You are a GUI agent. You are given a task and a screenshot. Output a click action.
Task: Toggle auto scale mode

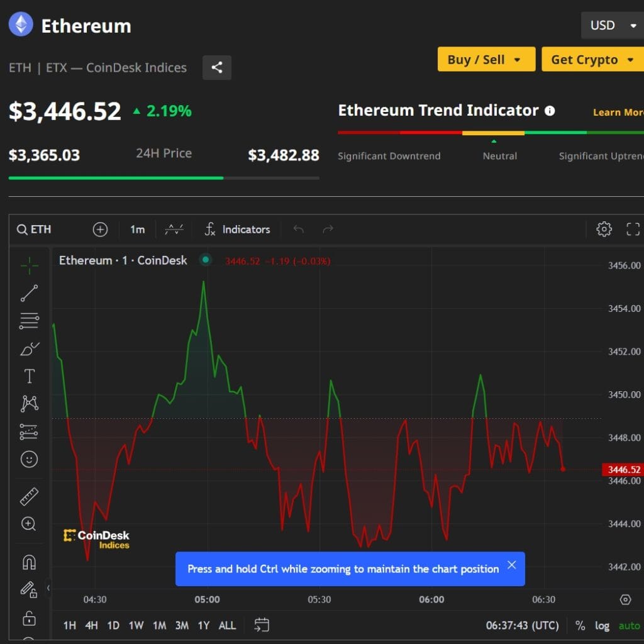[629, 626]
